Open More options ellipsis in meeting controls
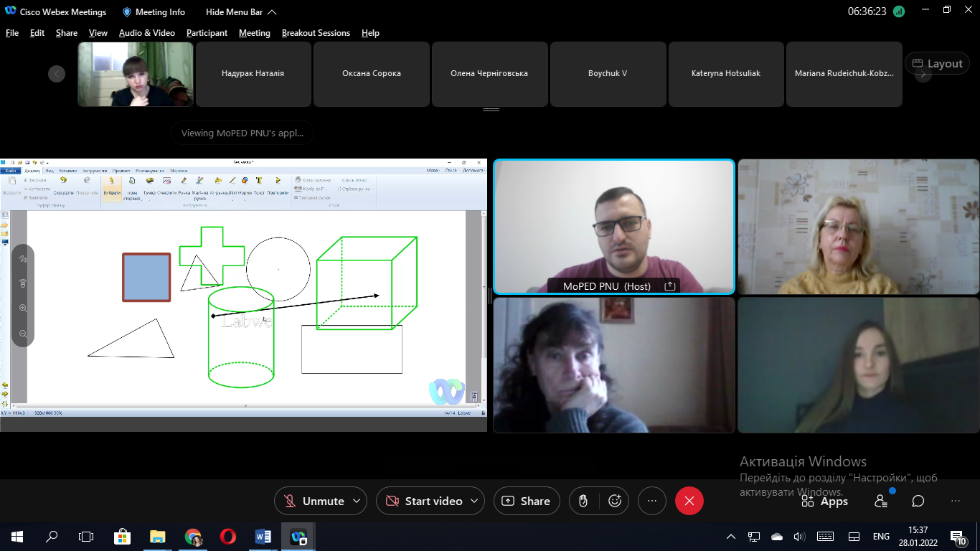980x551 pixels. [651, 501]
